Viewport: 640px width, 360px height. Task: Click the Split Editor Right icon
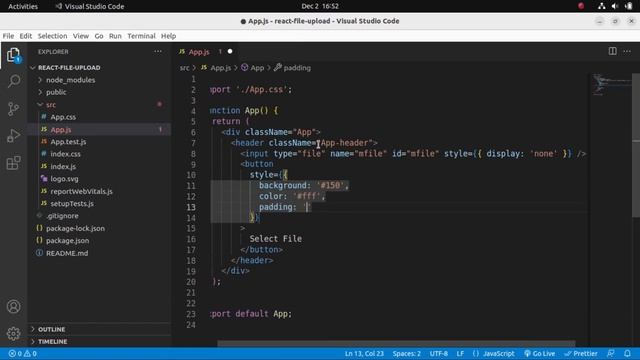point(612,51)
